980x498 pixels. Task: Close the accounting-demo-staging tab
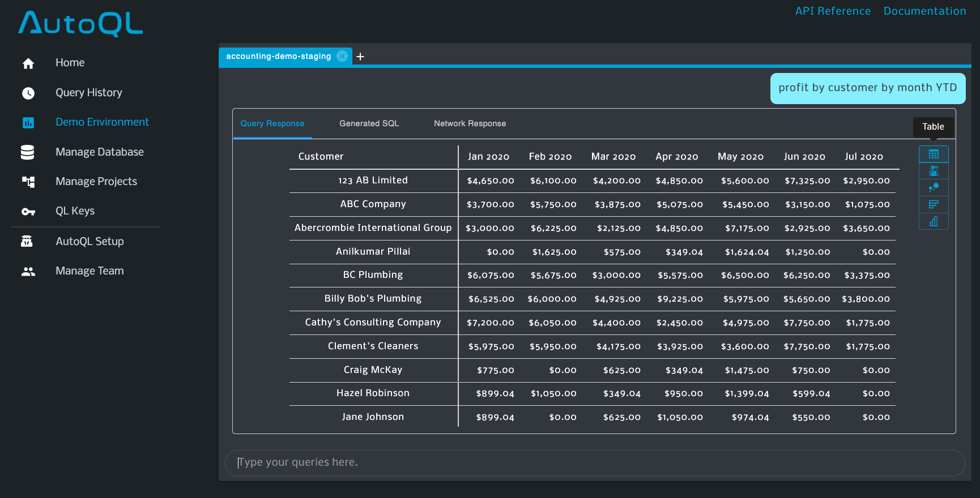click(x=342, y=56)
